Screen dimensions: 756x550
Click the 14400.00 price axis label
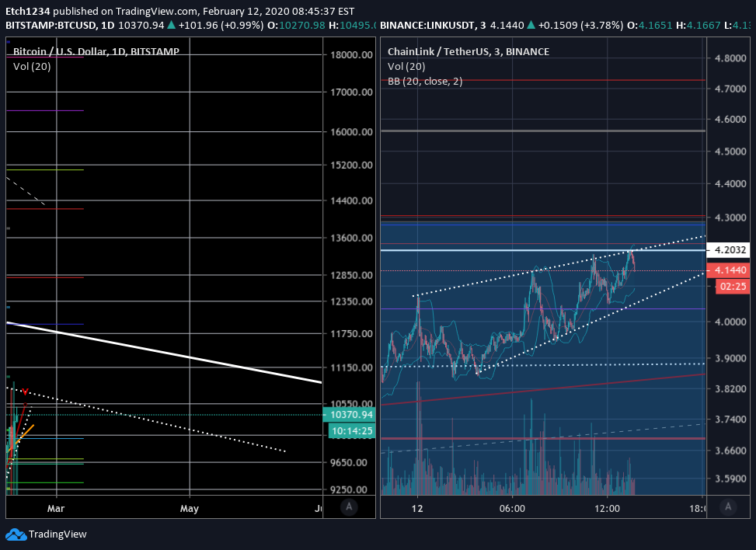tap(351, 201)
